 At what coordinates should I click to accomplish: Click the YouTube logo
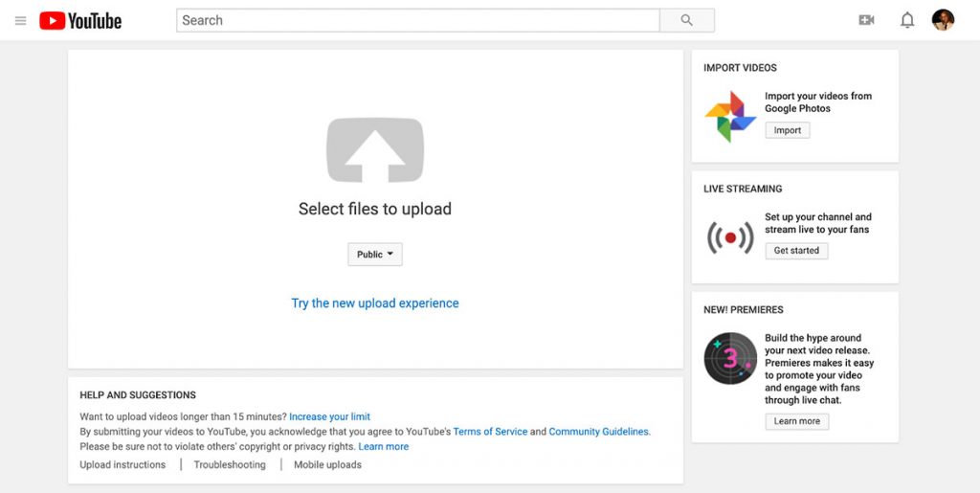click(x=80, y=20)
